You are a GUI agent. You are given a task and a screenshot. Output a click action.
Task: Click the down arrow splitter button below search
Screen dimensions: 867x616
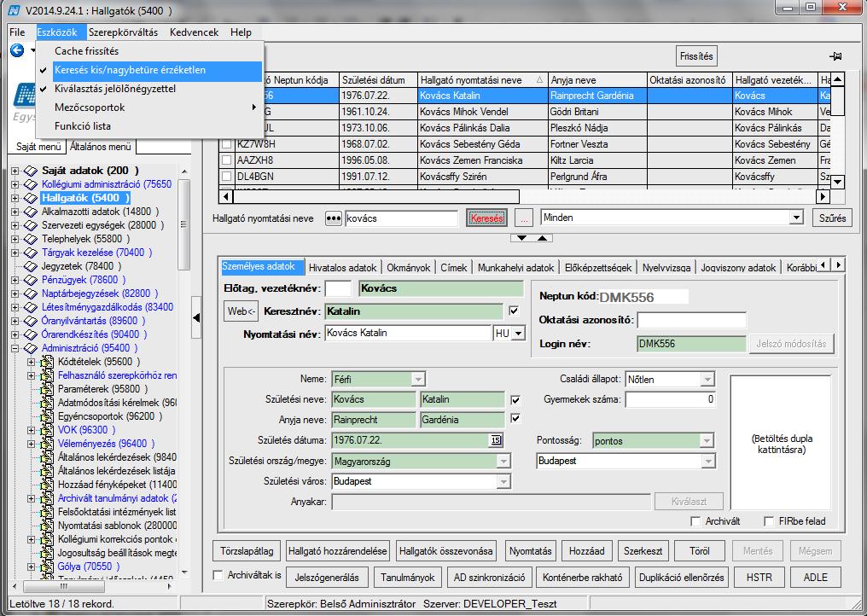521,238
